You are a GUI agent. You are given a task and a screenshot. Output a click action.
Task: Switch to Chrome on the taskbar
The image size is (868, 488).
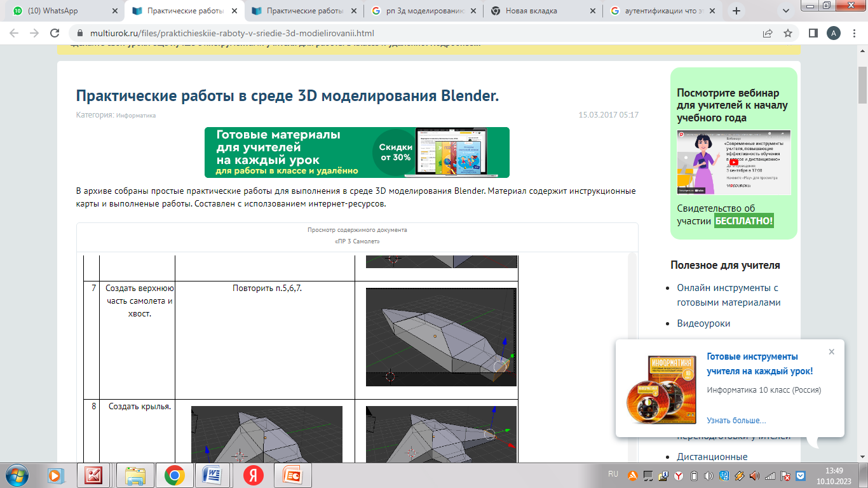(x=175, y=475)
